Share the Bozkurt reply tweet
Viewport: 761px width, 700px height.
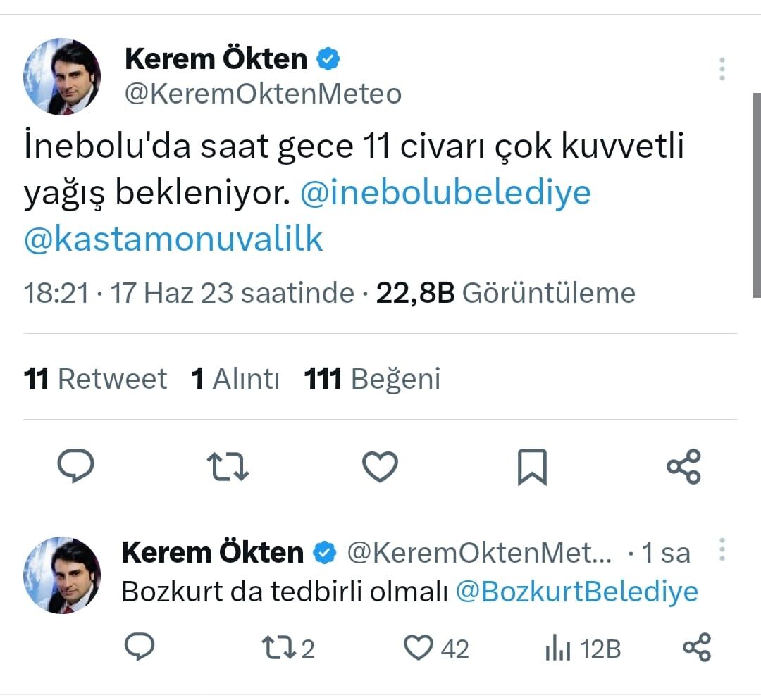point(698,647)
